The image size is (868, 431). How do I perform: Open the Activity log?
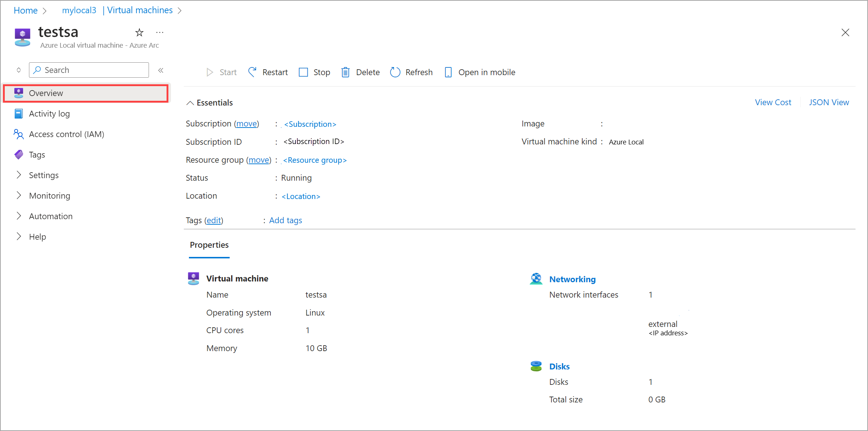pyautogui.click(x=49, y=114)
